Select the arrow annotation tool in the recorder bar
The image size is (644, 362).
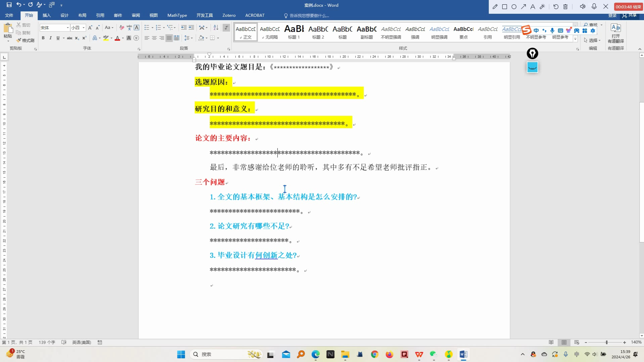(523, 6)
